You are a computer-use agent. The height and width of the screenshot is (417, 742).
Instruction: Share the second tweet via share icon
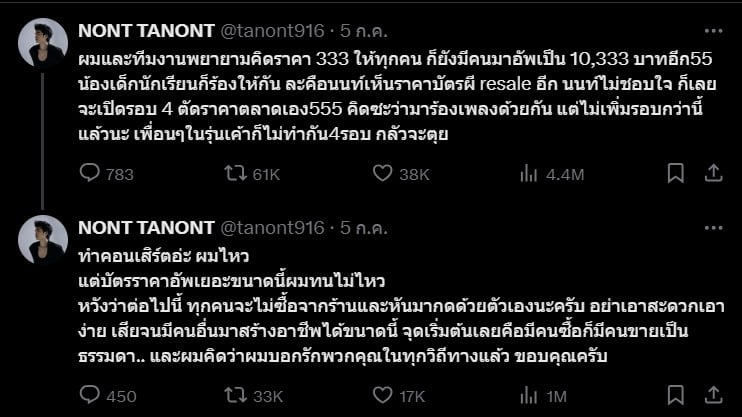tap(713, 396)
